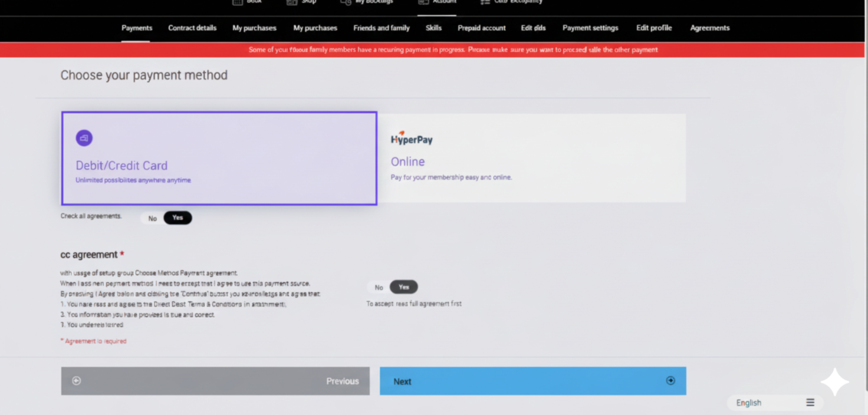The width and height of the screenshot is (868, 415).
Task: Click the right arrow icon on Next
Action: 670,381
